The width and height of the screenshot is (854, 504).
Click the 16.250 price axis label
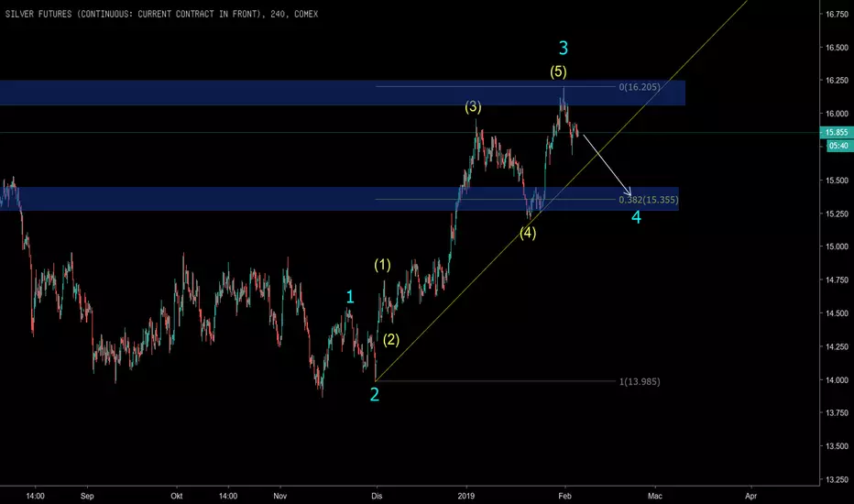837,80
